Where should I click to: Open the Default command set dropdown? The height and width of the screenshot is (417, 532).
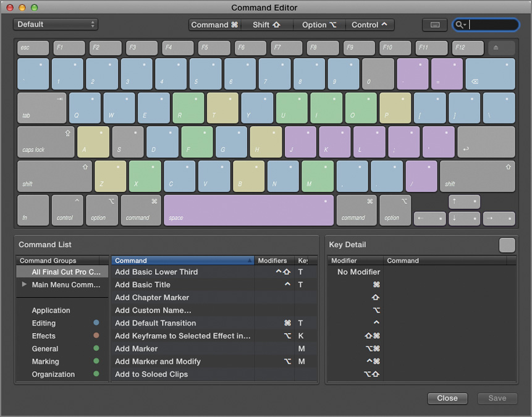[56, 25]
